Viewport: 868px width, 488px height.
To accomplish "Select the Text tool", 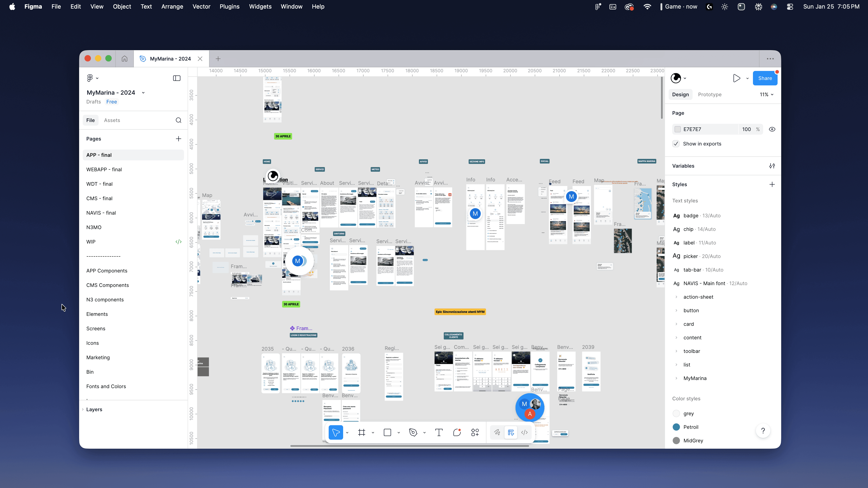I will tap(439, 432).
